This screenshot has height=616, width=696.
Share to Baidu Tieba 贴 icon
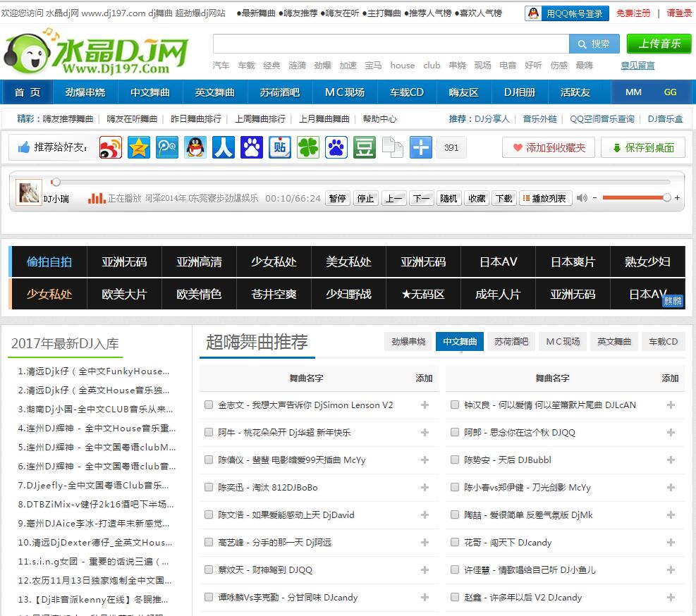pyautogui.click(x=280, y=147)
